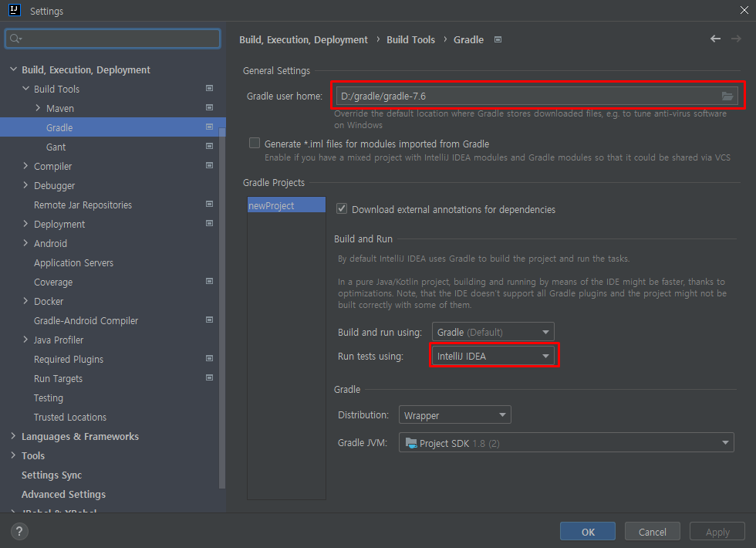Image resolution: width=756 pixels, height=548 pixels.
Task: Click Build, Execution, Deployment breadcrumb
Action: pyautogui.click(x=303, y=39)
